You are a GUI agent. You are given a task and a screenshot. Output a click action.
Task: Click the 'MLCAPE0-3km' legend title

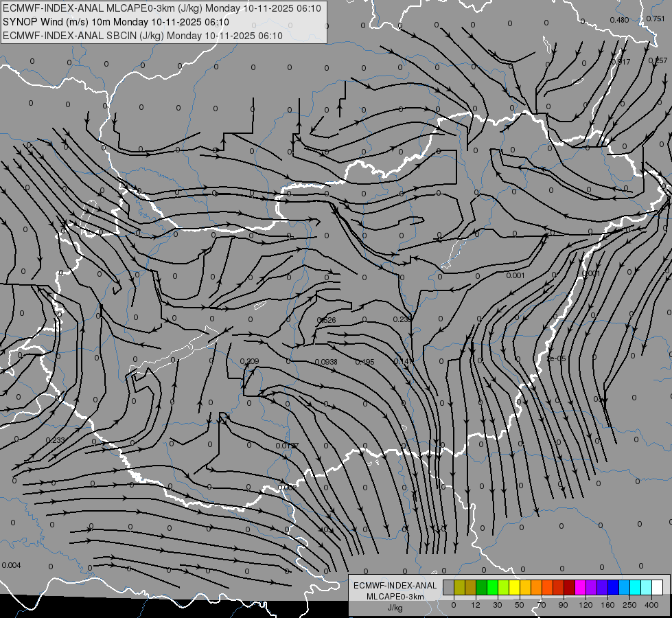[395, 597]
